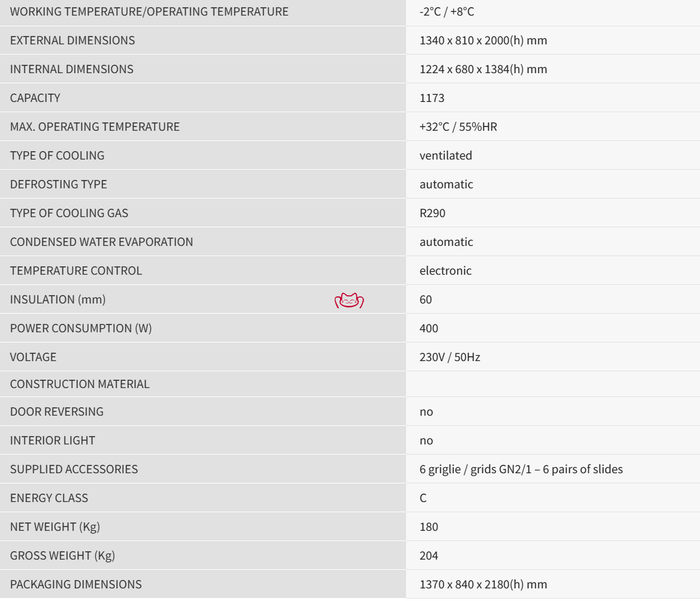This screenshot has height=601, width=700.
Task: Select the INSULATION (mm) row label
Action: click(x=58, y=300)
